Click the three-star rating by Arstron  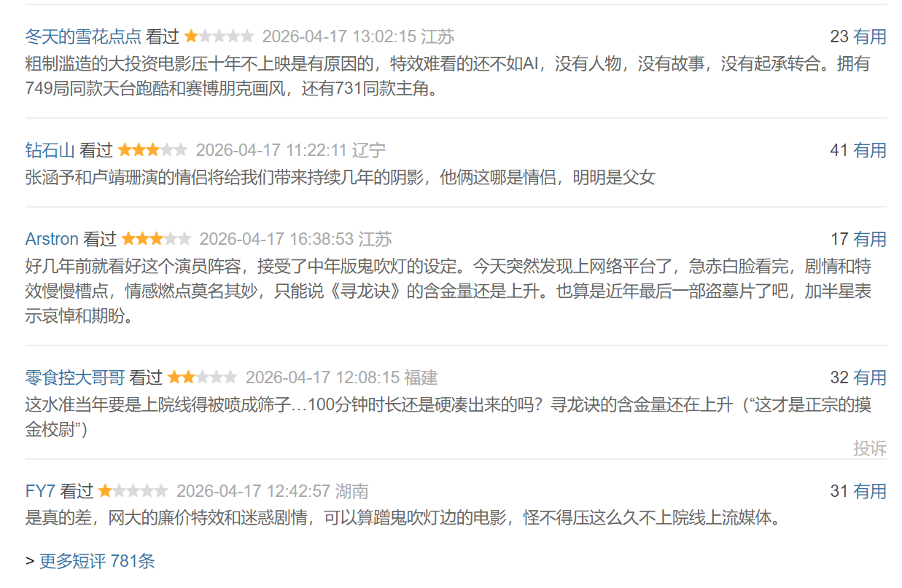[156, 239]
